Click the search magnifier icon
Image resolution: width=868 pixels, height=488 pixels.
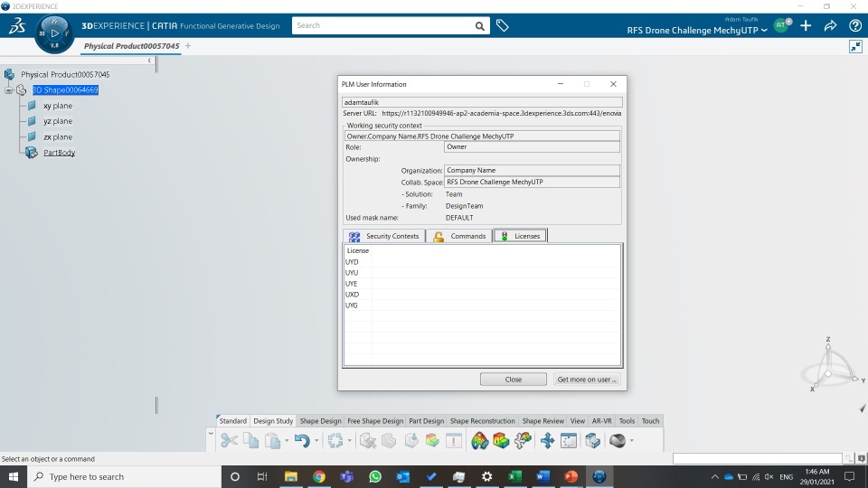click(x=480, y=26)
